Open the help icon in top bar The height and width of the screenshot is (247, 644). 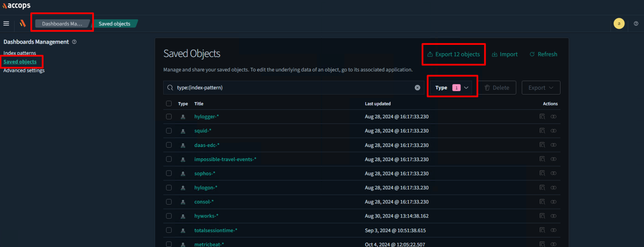636,24
